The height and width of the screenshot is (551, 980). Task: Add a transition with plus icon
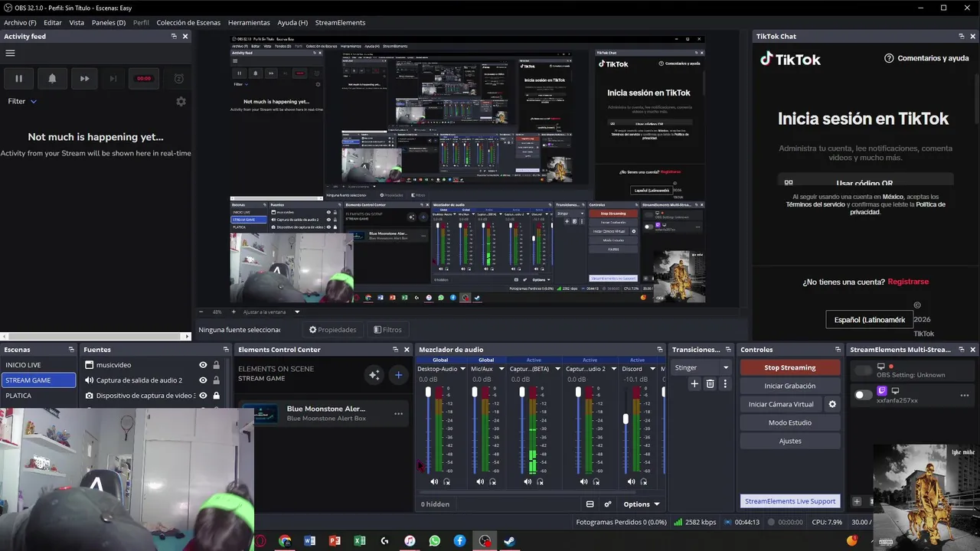(694, 384)
